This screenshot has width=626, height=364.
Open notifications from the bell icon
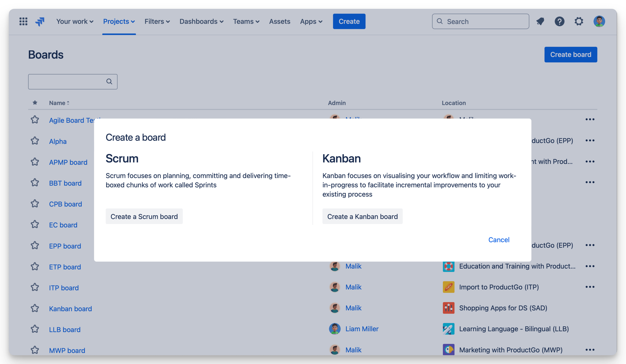click(540, 21)
